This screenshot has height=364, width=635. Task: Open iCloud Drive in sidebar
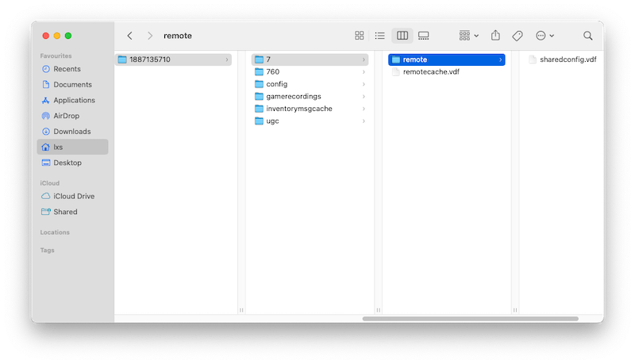(74, 196)
